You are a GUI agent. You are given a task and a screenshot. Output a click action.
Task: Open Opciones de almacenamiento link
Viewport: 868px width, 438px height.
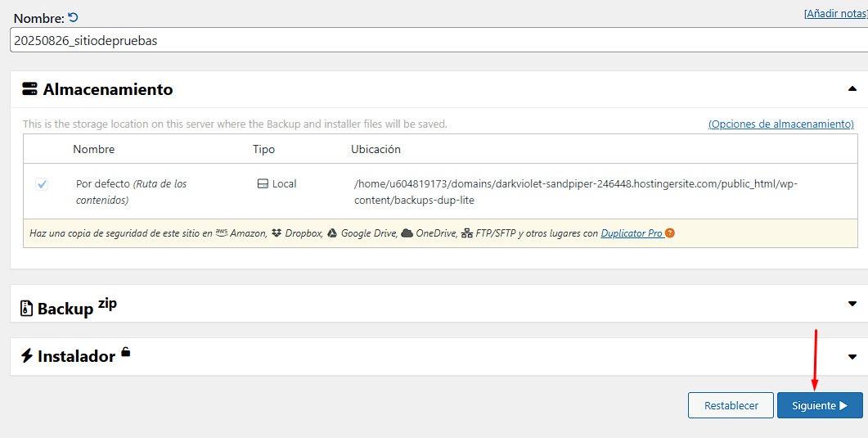(x=780, y=124)
